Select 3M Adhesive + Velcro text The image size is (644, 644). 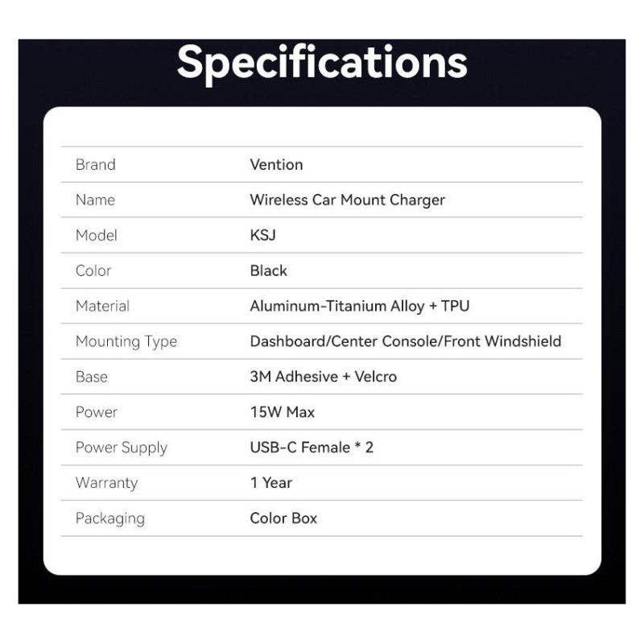(x=323, y=377)
